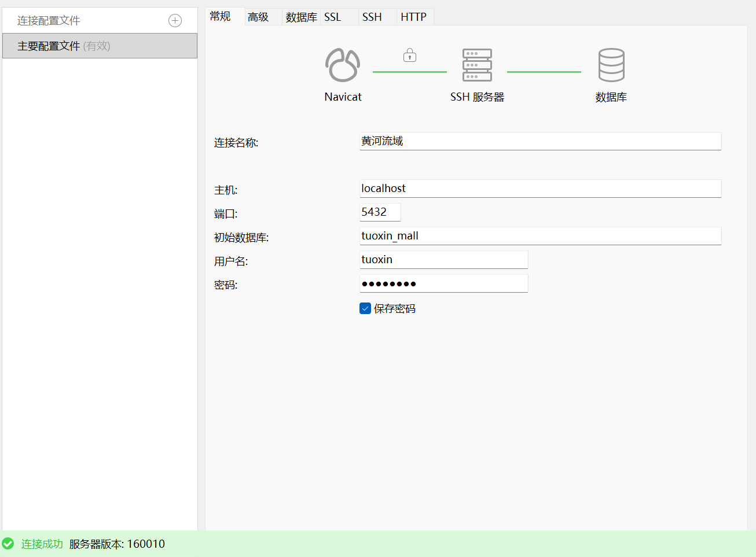Select 主要配置文件 profile in list
The image size is (756, 557).
(100, 46)
